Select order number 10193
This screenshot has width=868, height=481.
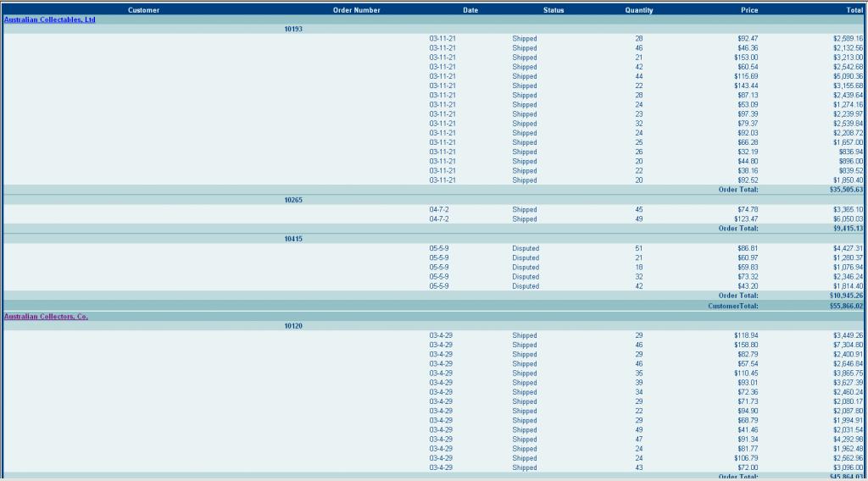point(293,29)
